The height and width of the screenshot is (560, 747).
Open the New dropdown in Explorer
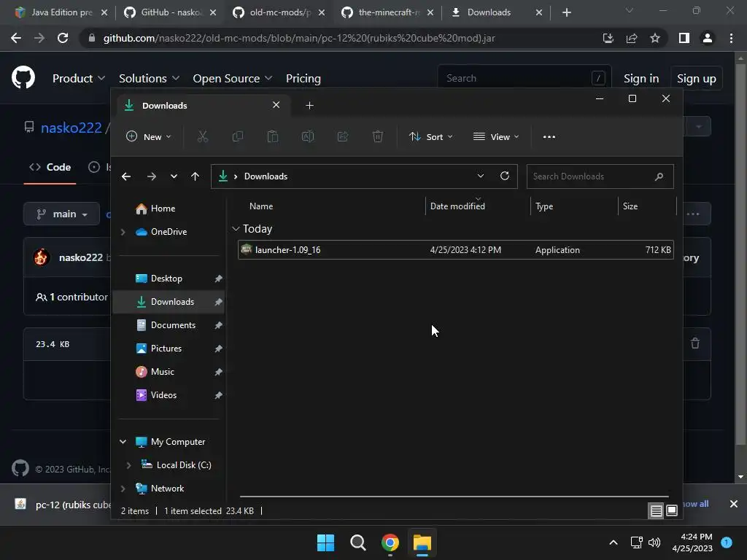[149, 136]
